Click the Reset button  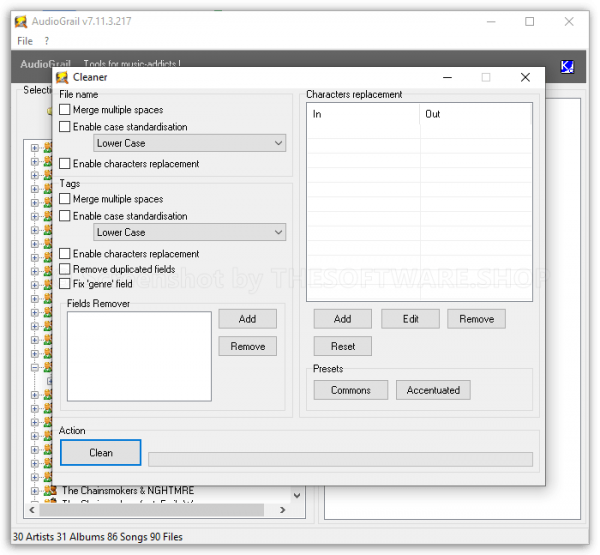[x=342, y=346]
